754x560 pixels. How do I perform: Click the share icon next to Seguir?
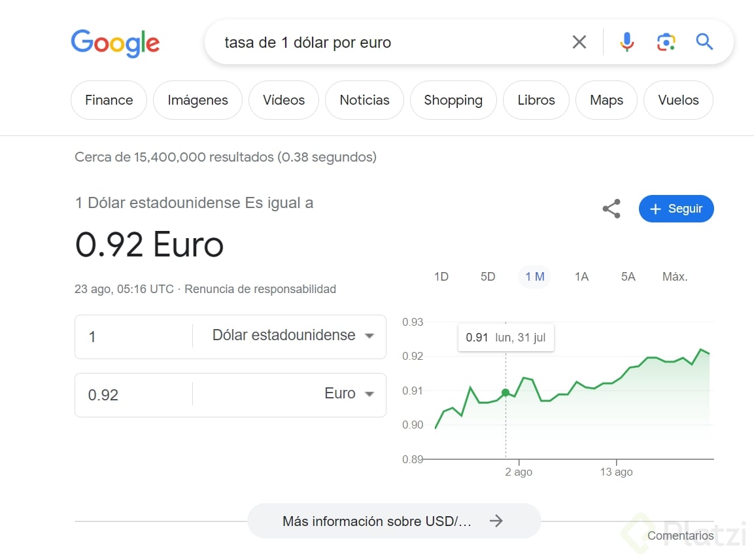[x=611, y=209]
